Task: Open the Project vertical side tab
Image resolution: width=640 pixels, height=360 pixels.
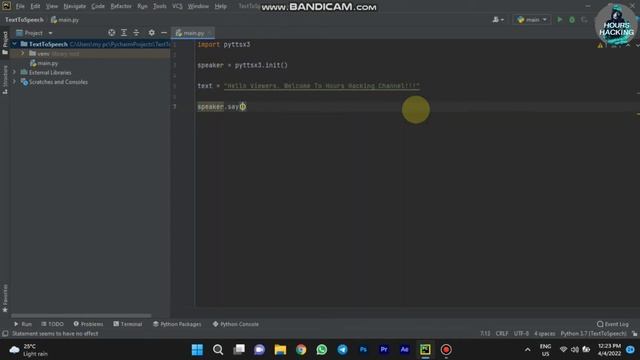Action: 5,42
